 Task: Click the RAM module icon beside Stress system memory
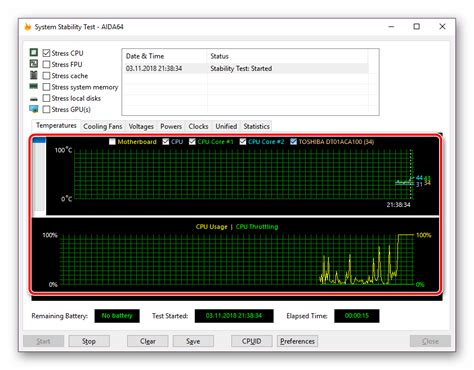pyautogui.click(x=34, y=86)
